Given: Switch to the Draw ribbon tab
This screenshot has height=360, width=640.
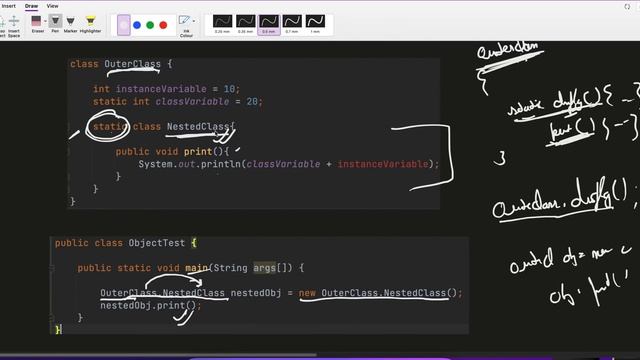Looking at the screenshot, I should (31, 6).
